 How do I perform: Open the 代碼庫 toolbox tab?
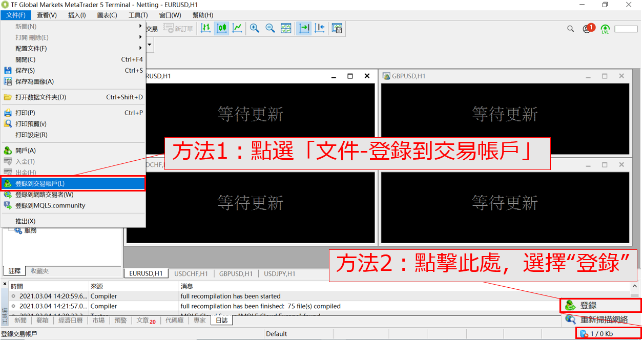(x=175, y=321)
